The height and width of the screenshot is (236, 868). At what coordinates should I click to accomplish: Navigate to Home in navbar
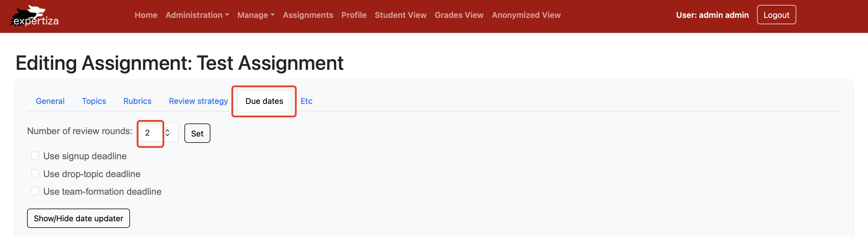click(x=146, y=15)
